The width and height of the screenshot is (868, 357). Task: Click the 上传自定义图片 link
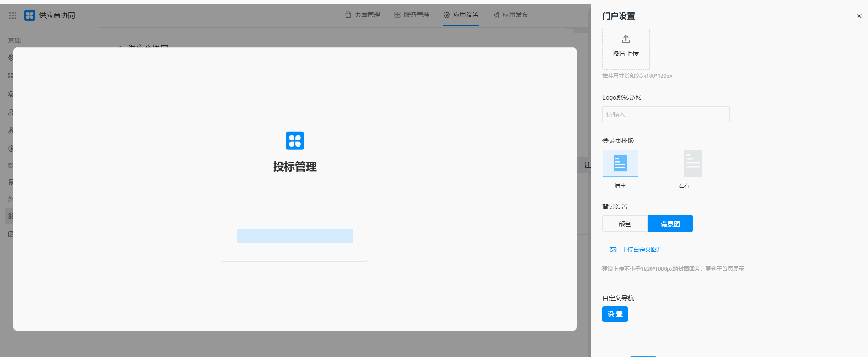pyautogui.click(x=641, y=250)
